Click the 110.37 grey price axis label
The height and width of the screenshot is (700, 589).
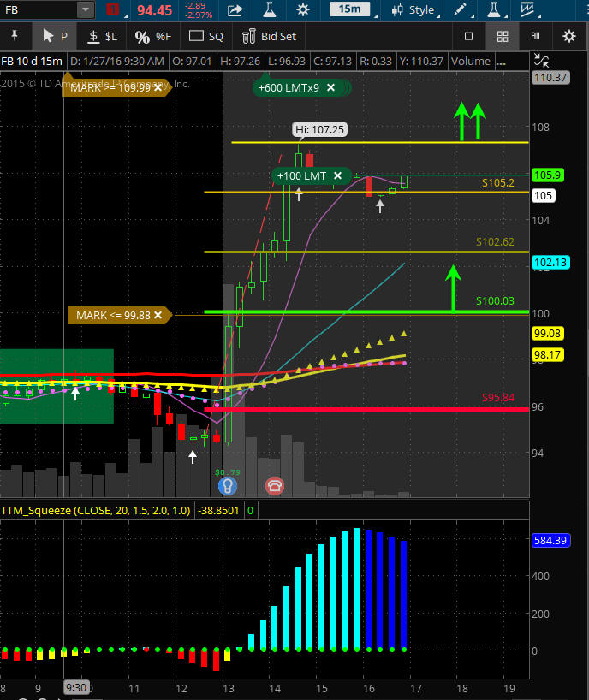(x=550, y=78)
